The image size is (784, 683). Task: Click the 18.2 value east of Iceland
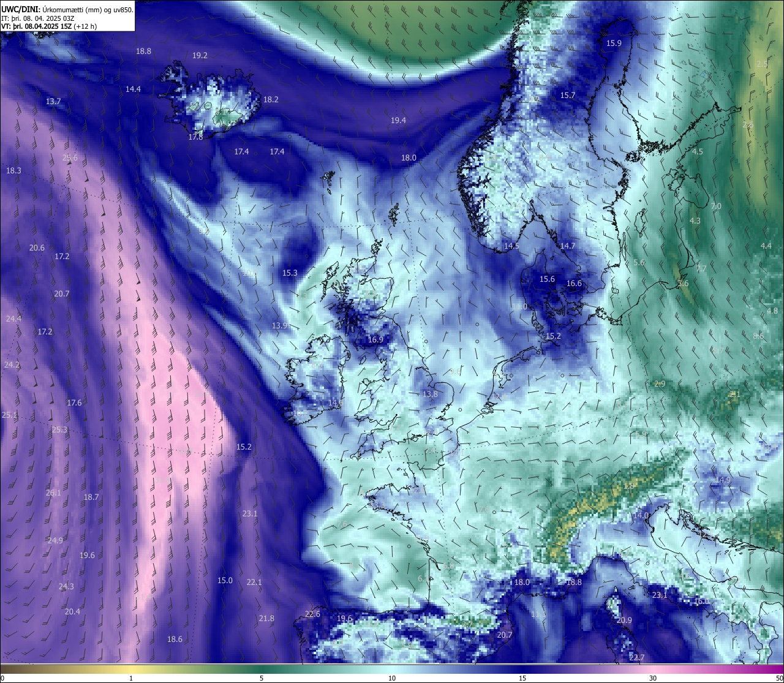coord(271,99)
